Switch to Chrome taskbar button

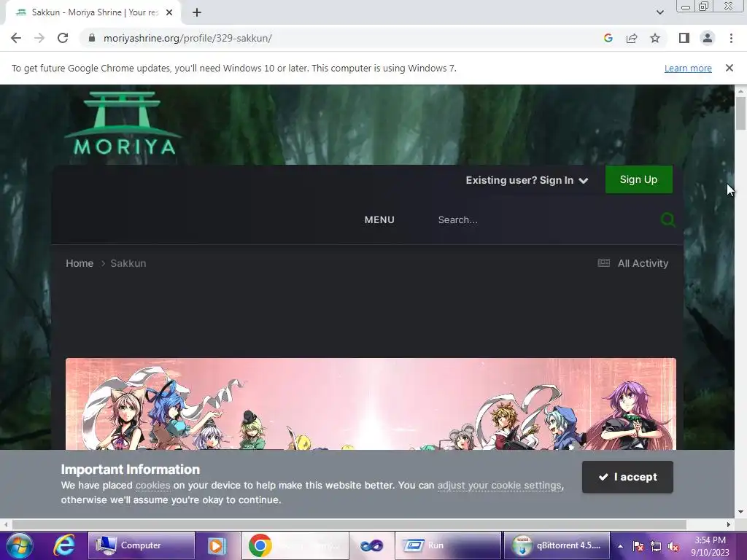pyautogui.click(x=295, y=545)
